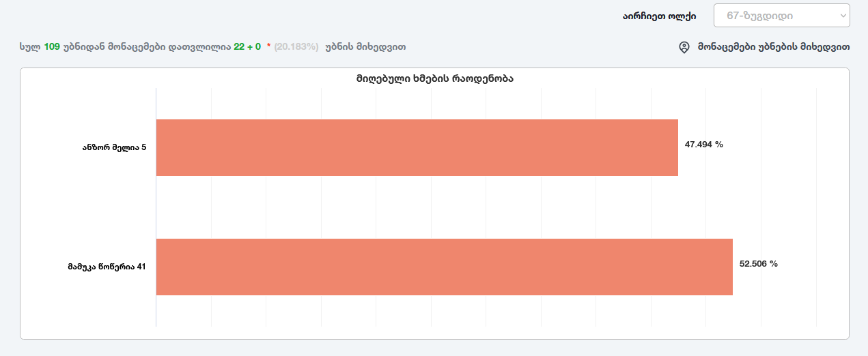Screen dimensions: 868x356
Task: Click the gray (20.183%) percentage
Action: [296, 47]
